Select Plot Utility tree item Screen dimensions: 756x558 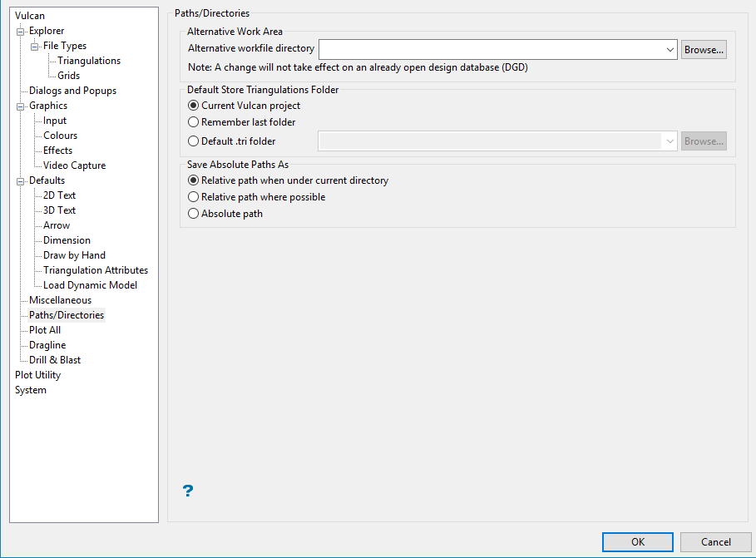[37, 375]
